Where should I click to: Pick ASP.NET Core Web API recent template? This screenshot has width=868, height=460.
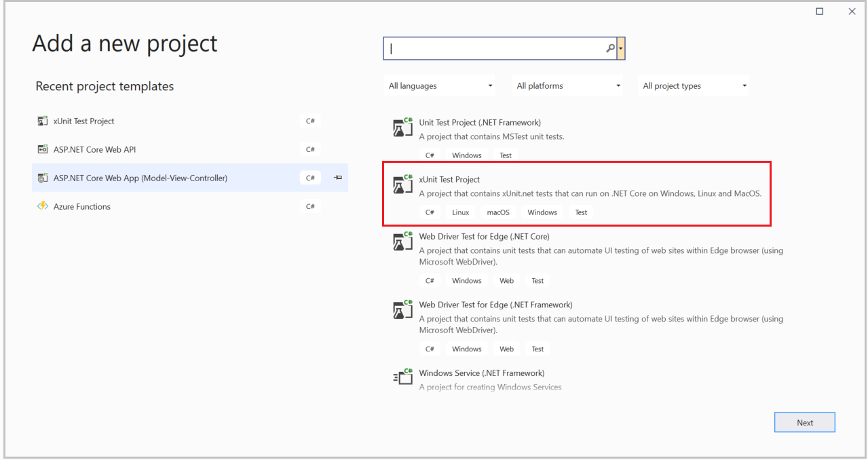pyautogui.click(x=94, y=149)
